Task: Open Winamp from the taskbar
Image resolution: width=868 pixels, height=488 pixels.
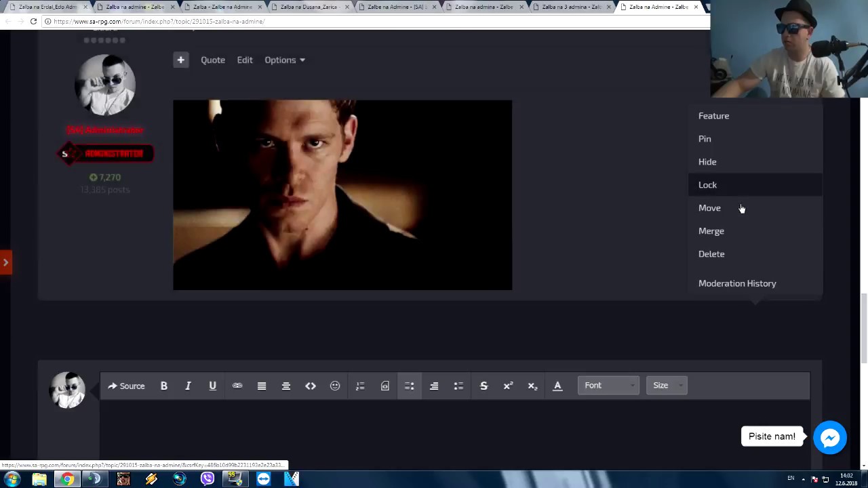Action: [x=151, y=479]
